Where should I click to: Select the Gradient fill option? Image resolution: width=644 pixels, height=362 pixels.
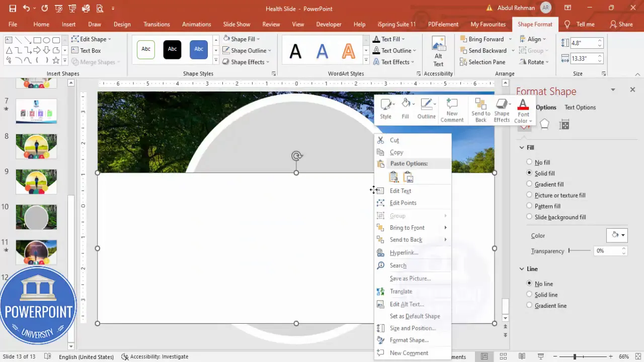[x=545, y=184]
